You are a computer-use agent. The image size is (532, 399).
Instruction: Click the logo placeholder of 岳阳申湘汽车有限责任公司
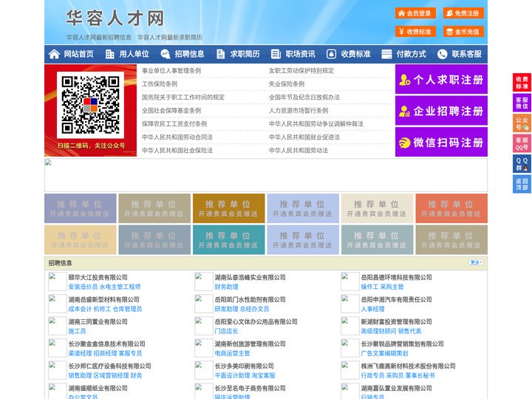pyautogui.click(x=349, y=304)
